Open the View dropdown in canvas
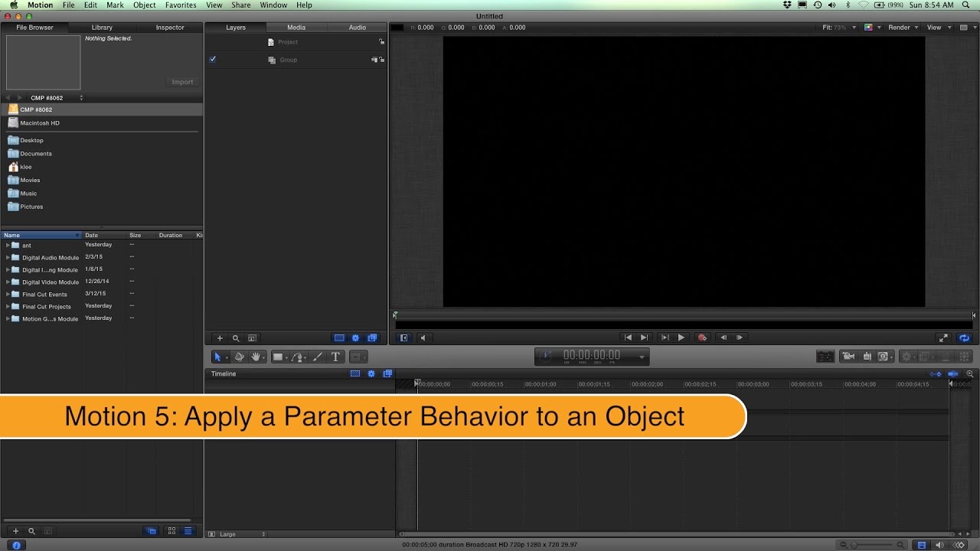Image resolution: width=980 pixels, height=551 pixels. point(939,28)
